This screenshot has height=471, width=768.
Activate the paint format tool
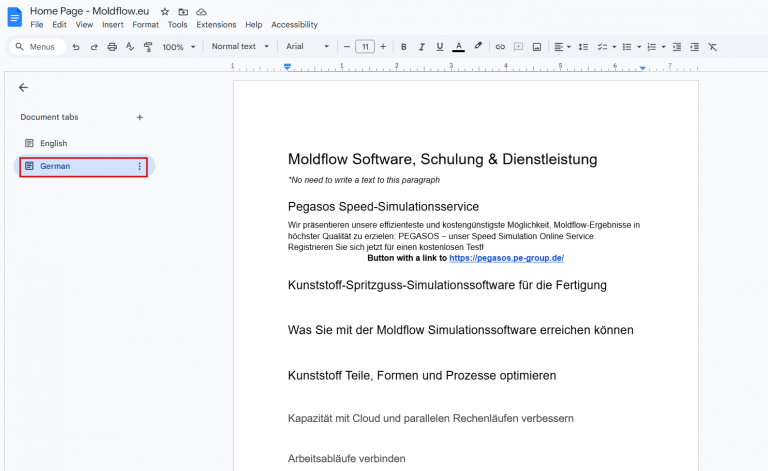[148, 47]
